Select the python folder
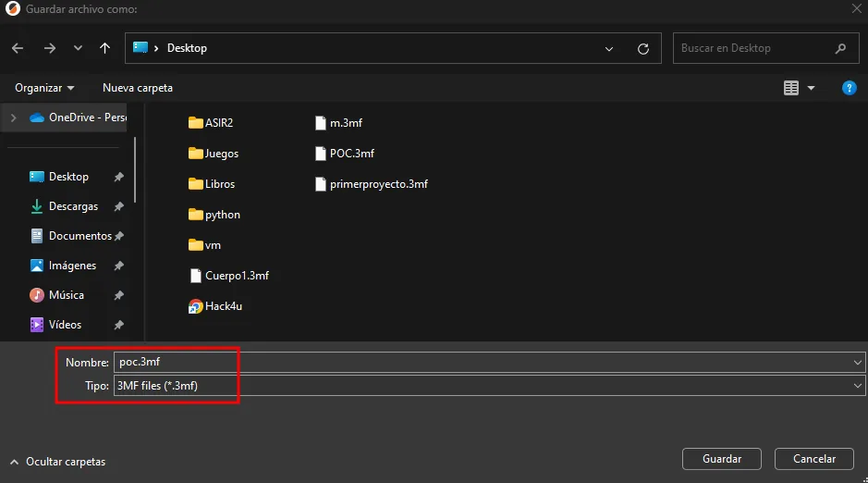 click(x=214, y=215)
